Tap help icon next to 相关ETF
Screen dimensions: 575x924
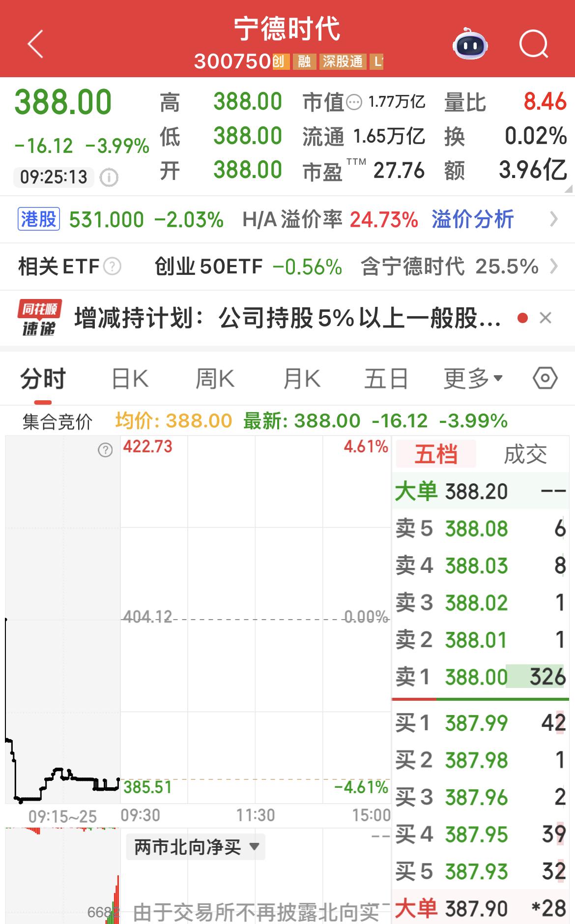(x=113, y=267)
